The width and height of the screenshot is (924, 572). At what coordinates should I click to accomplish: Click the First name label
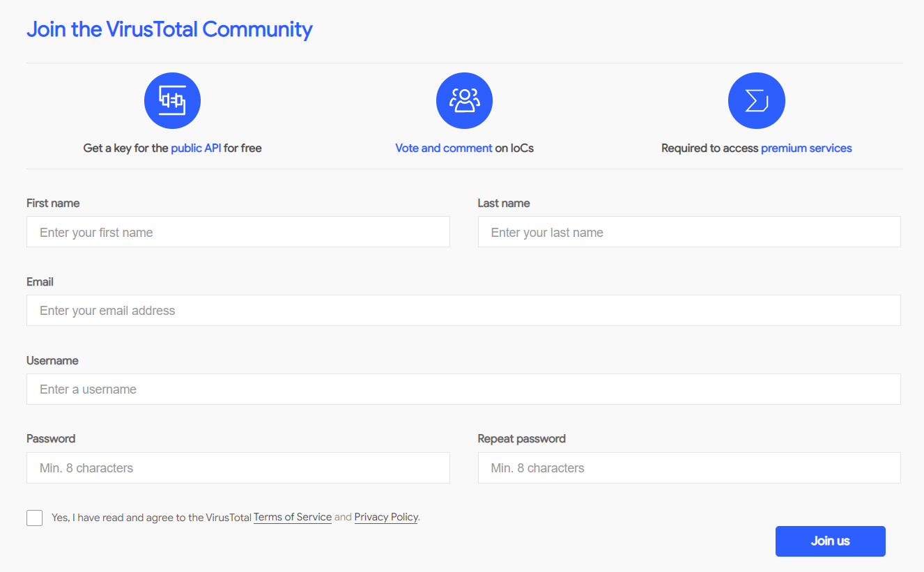[x=53, y=203]
